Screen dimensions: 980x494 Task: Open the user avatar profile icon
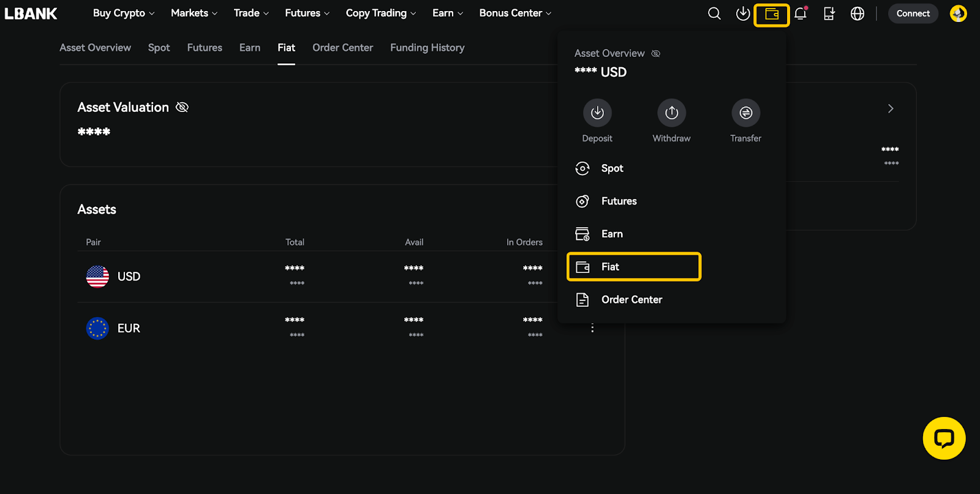click(958, 13)
